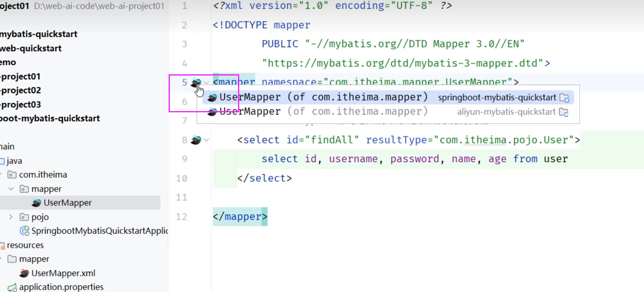Image resolution: width=644 pixels, height=292 pixels.
Task: Click the UserMapper interface bird icon in tree
Action: click(x=36, y=203)
